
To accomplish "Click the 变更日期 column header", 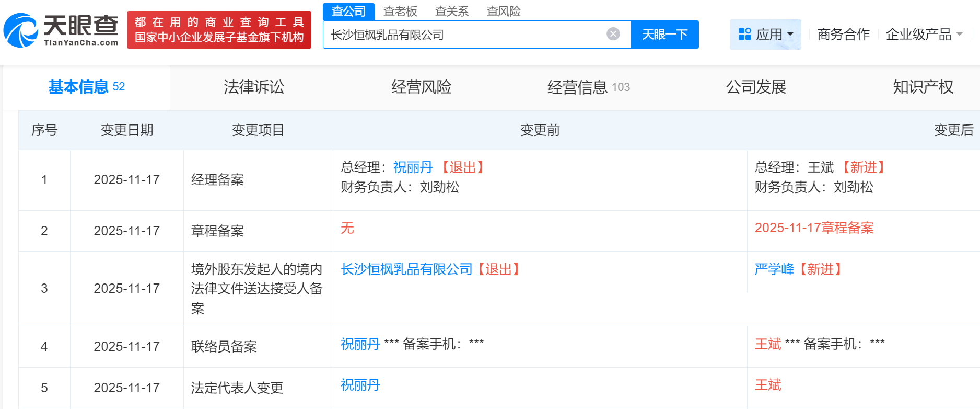I will tap(127, 130).
